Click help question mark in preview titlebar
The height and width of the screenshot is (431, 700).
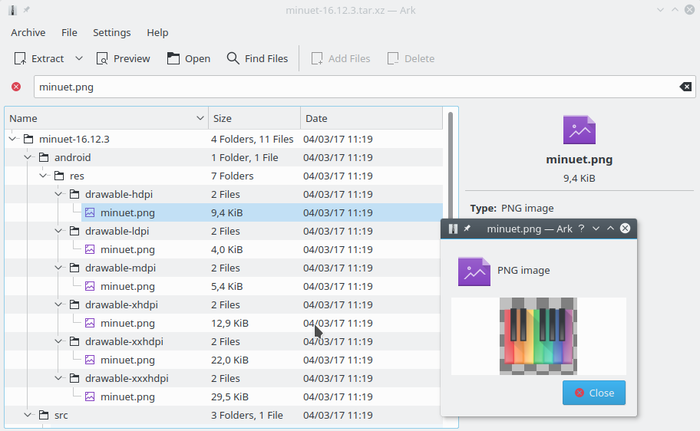pyautogui.click(x=581, y=229)
